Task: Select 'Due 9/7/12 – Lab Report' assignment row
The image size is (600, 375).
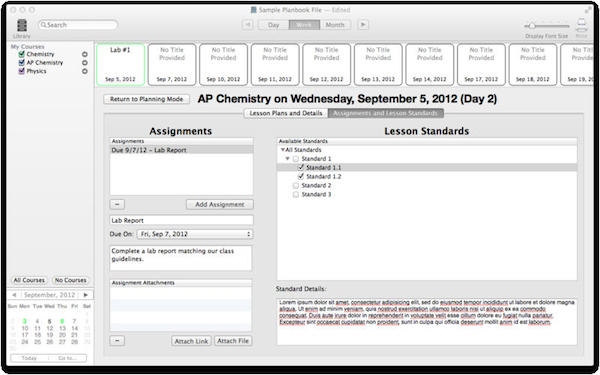Action: [181, 150]
